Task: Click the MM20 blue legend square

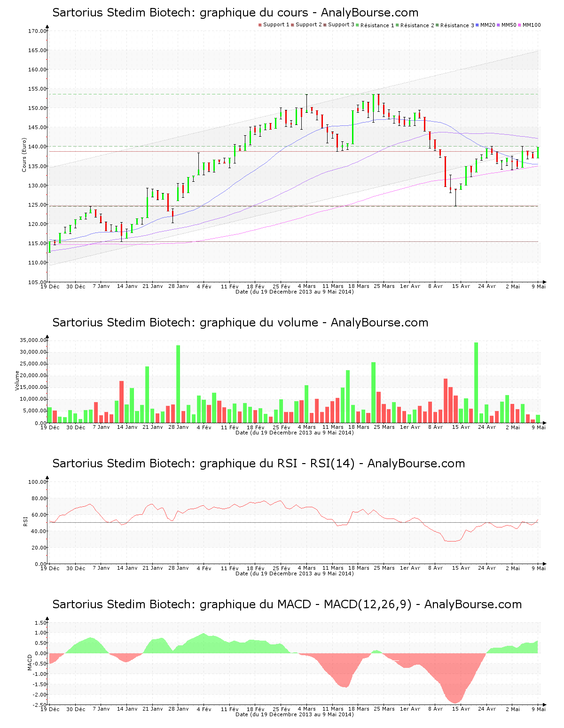Action: point(478,25)
